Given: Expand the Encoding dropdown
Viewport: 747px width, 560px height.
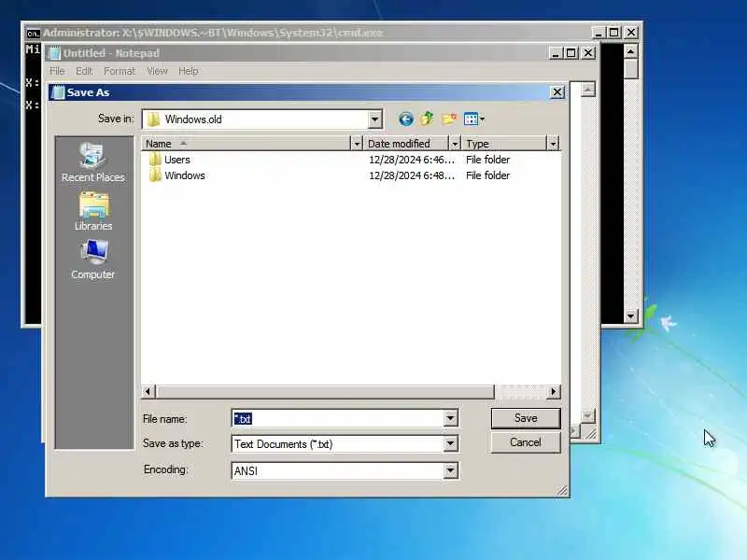Looking at the screenshot, I should (x=450, y=471).
